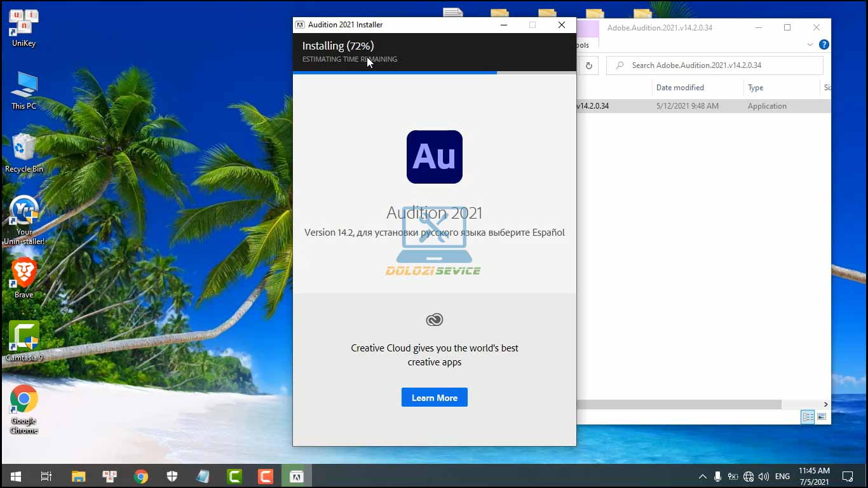Sort files by Type column
The height and width of the screenshot is (488, 868).
click(x=756, y=88)
